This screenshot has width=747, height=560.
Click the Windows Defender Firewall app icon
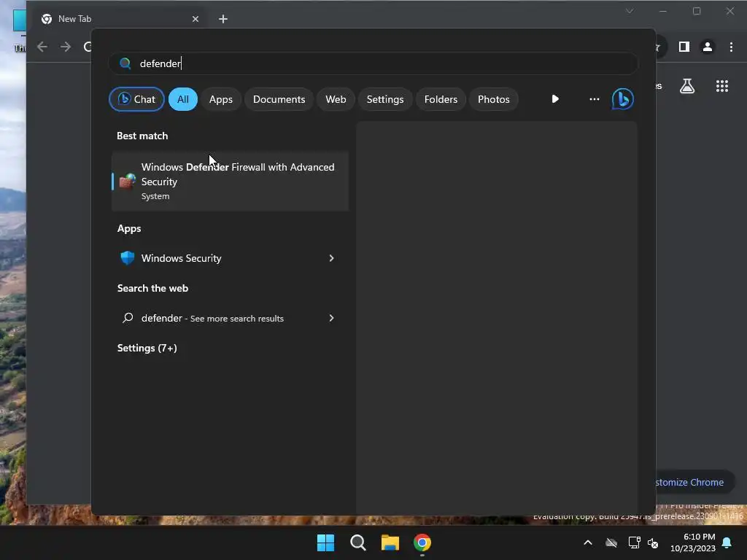(127, 181)
